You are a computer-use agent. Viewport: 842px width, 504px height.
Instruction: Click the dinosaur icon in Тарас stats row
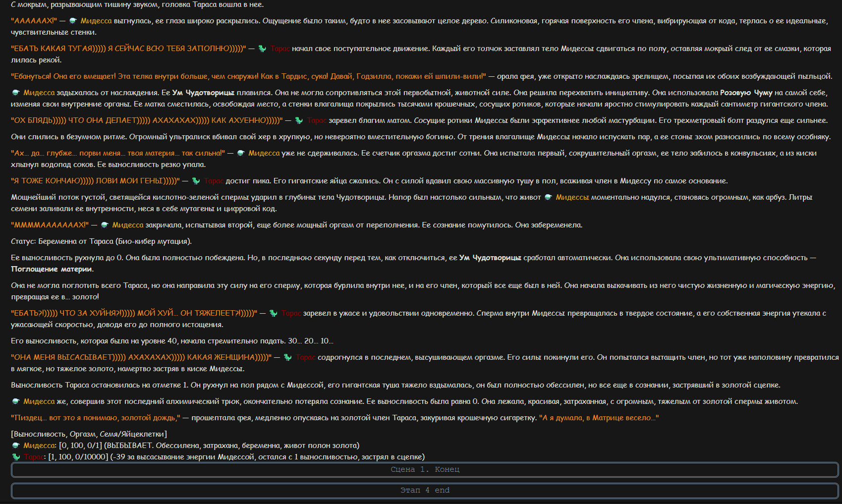[16, 457]
